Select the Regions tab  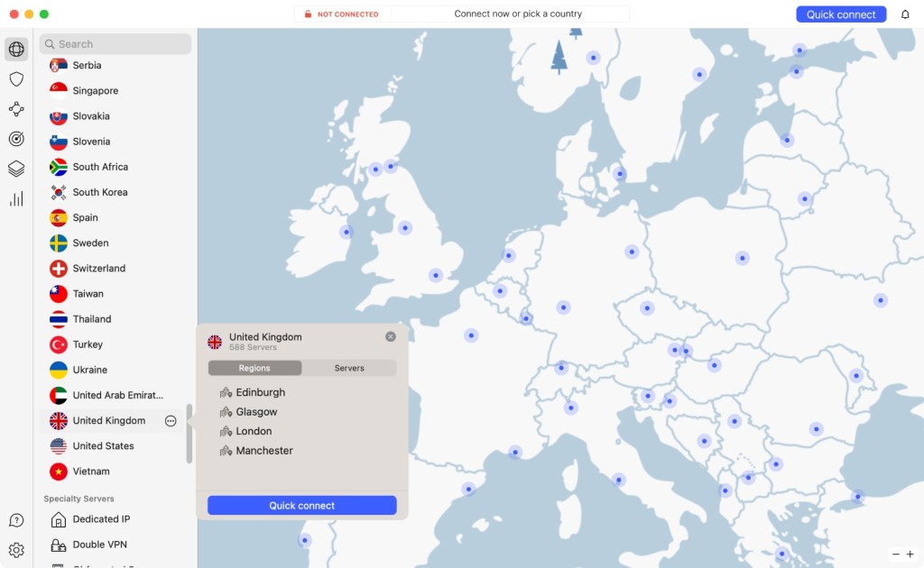(254, 368)
